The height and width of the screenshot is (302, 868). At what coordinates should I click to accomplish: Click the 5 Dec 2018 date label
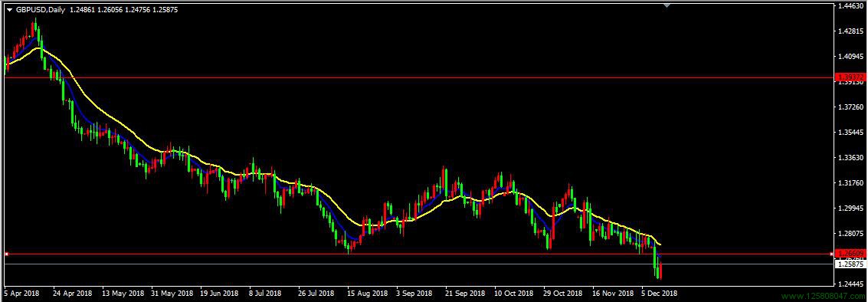point(660,292)
